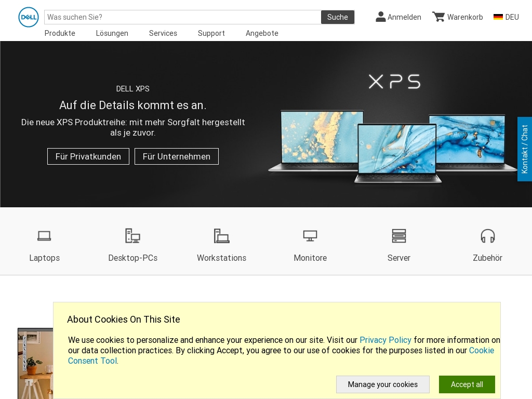Open the Angebote menu
The width and height of the screenshot is (532, 399).
(x=262, y=33)
